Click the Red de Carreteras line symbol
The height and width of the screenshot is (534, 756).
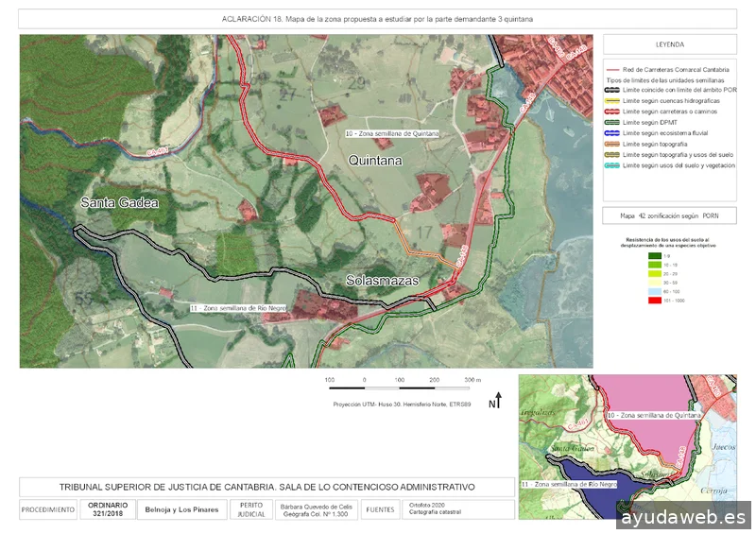click(612, 70)
